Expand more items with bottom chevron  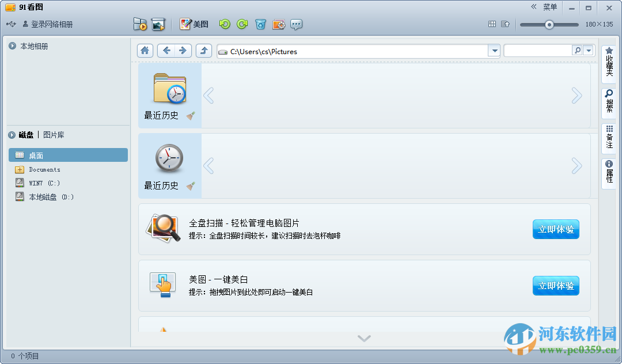[364, 338]
